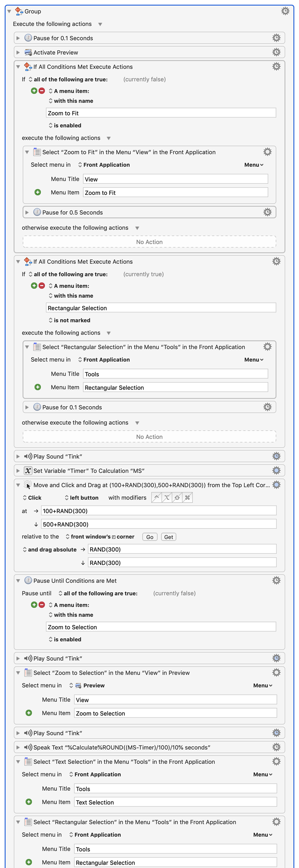Click green plus beside Menu Item “Zoom to Fit”
This screenshot has width=299, height=868.
pos(38,192)
